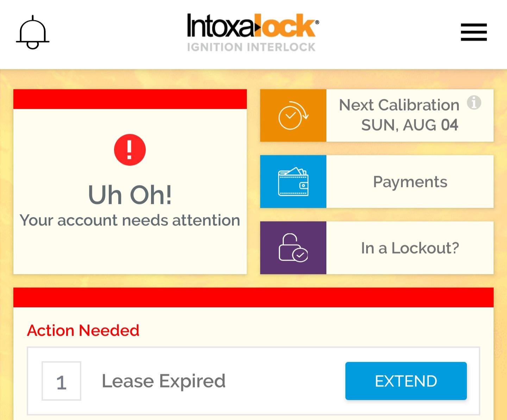
Task: Open the notifications bell icon
Action: (x=32, y=31)
